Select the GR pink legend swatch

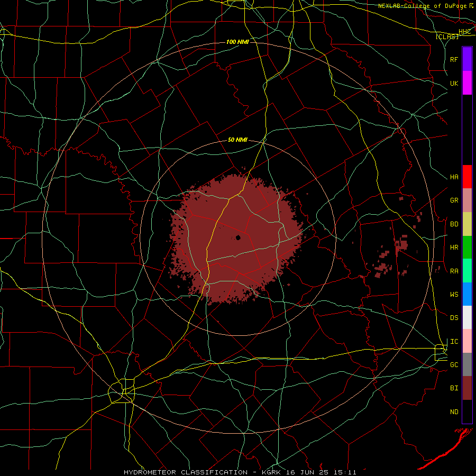[x=467, y=200]
